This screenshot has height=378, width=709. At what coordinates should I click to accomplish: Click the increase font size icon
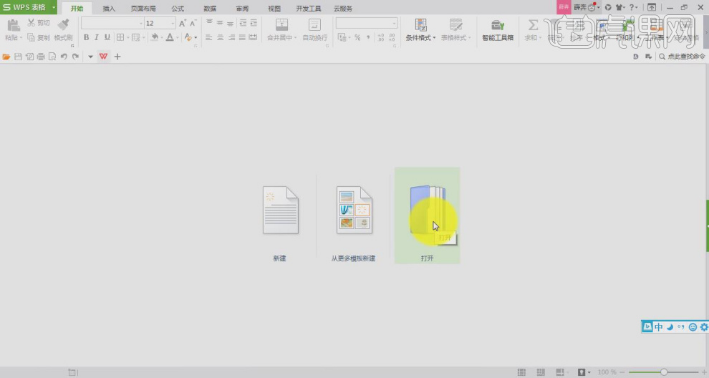[x=182, y=23]
